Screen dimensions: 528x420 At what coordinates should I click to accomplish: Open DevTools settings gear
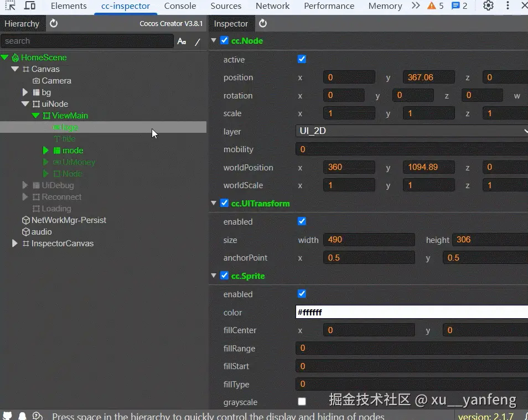[x=488, y=6]
